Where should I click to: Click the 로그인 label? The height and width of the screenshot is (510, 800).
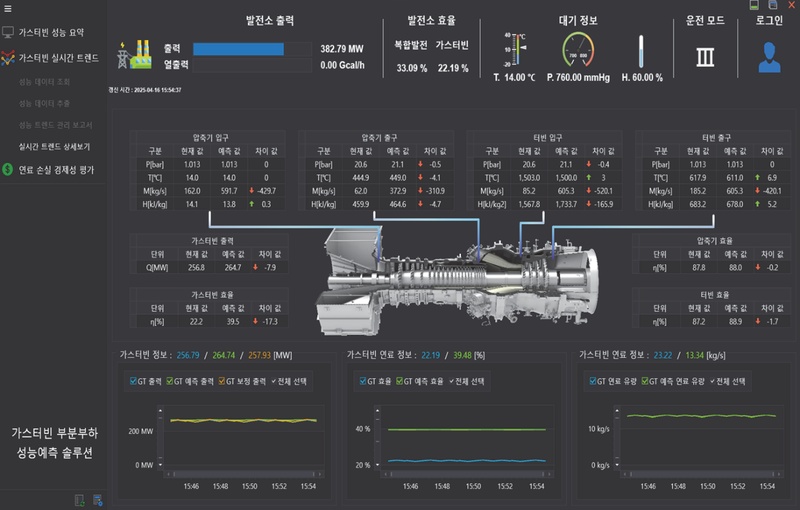[769, 20]
